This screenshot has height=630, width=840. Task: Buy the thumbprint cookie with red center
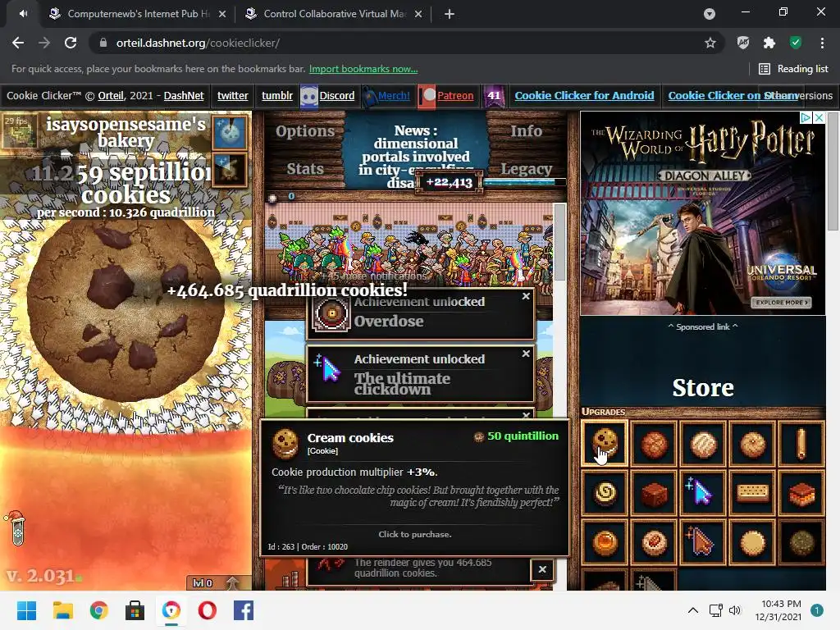pyautogui.click(x=654, y=541)
